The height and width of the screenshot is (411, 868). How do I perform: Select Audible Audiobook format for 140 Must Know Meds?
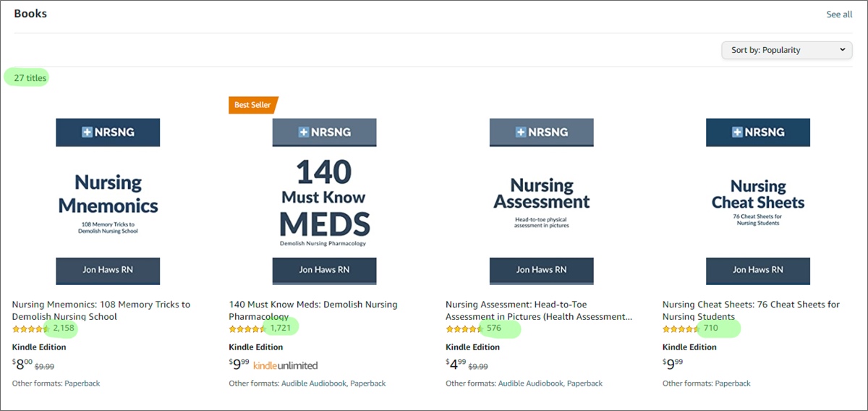314,384
